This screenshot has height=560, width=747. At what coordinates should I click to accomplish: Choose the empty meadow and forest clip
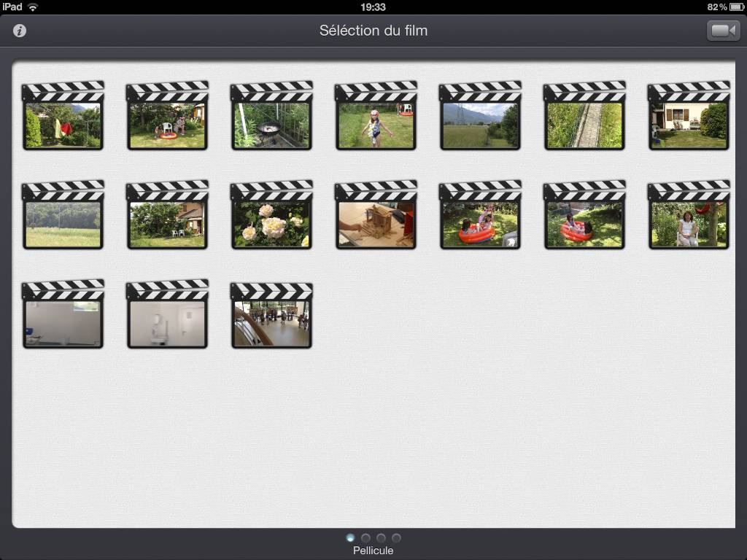click(x=63, y=225)
